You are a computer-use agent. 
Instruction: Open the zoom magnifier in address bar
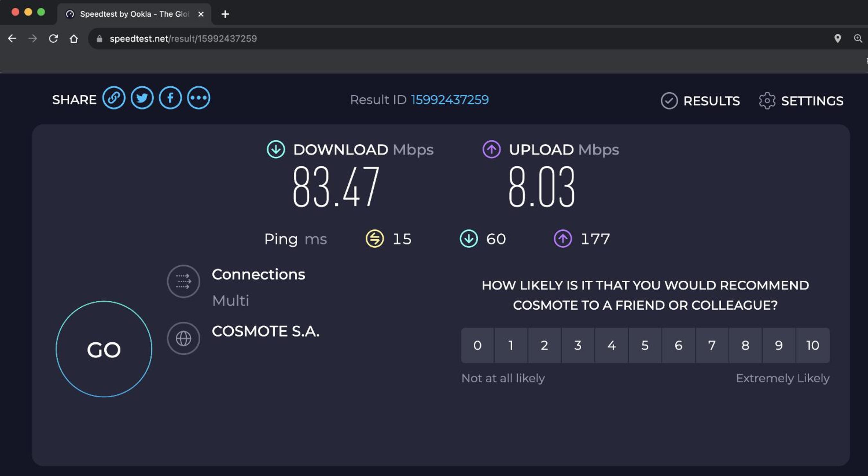pos(858,39)
